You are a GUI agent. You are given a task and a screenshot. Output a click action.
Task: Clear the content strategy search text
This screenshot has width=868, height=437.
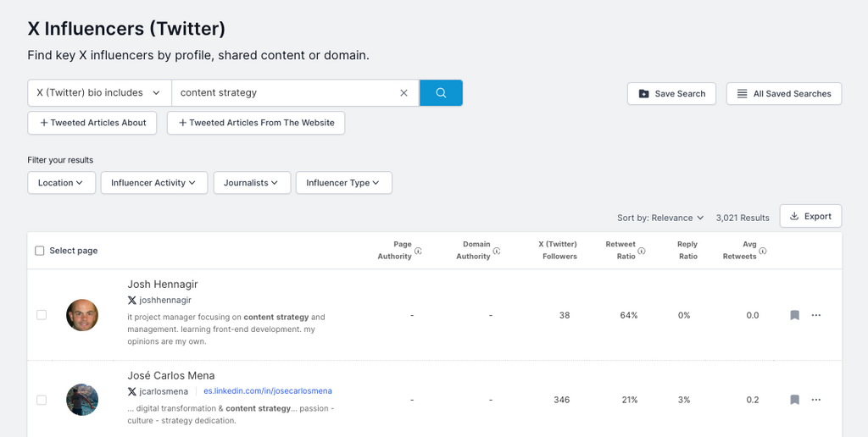[403, 93]
